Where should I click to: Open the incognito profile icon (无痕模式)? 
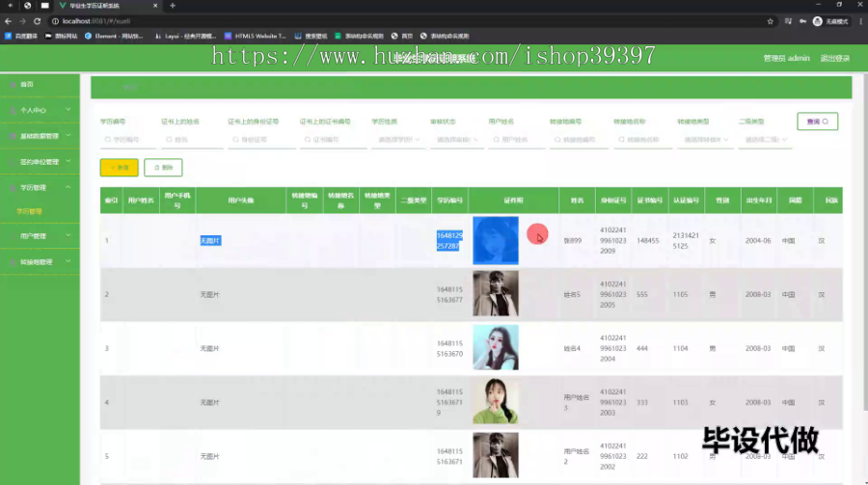[x=818, y=21]
